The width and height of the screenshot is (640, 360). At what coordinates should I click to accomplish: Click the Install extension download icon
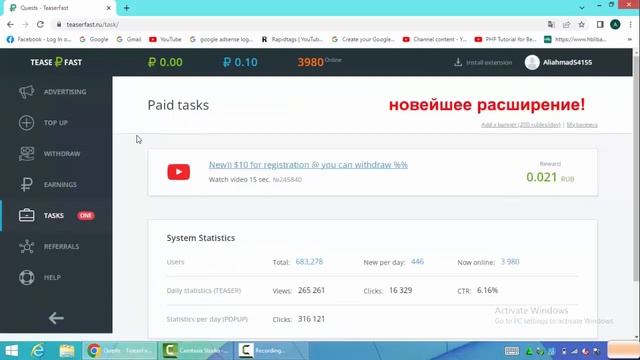(458, 62)
